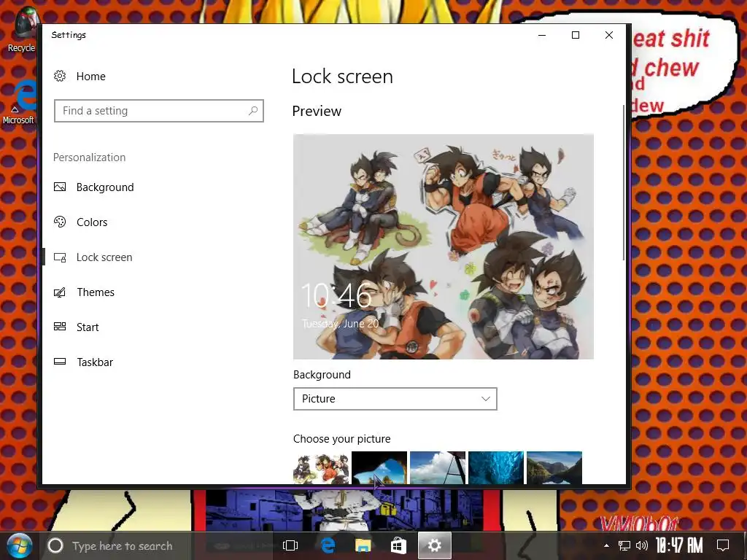The image size is (747, 560).
Task: Close the Settings window
Action: pos(609,35)
